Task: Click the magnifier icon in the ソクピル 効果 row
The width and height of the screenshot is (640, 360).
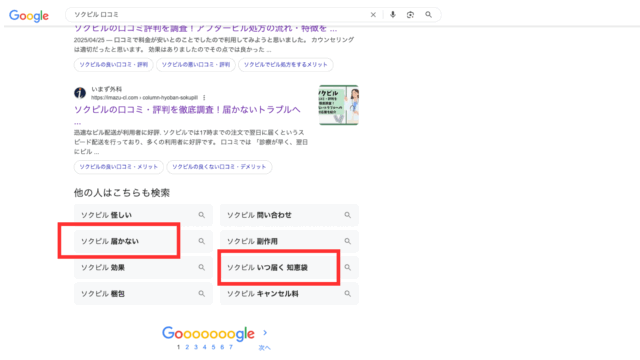Action: click(x=202, y=267)
